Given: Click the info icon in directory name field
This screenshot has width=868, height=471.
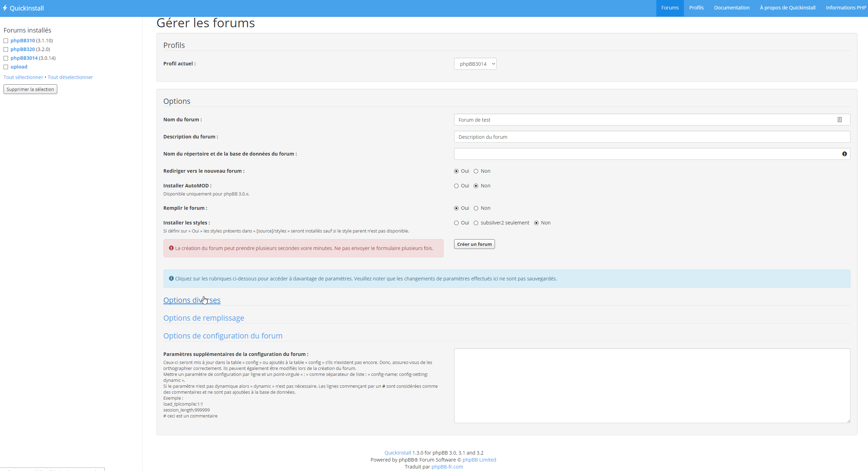Looking at the screenshot, I should point(844,154).
